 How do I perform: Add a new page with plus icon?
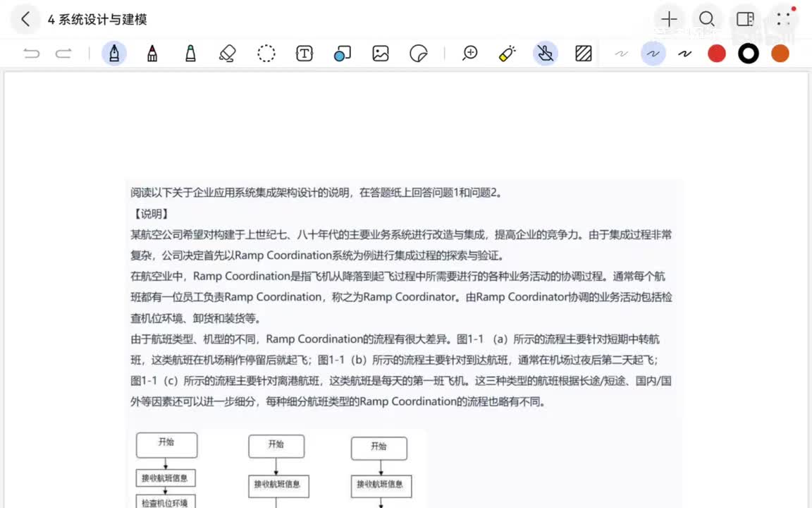(669, 19)
